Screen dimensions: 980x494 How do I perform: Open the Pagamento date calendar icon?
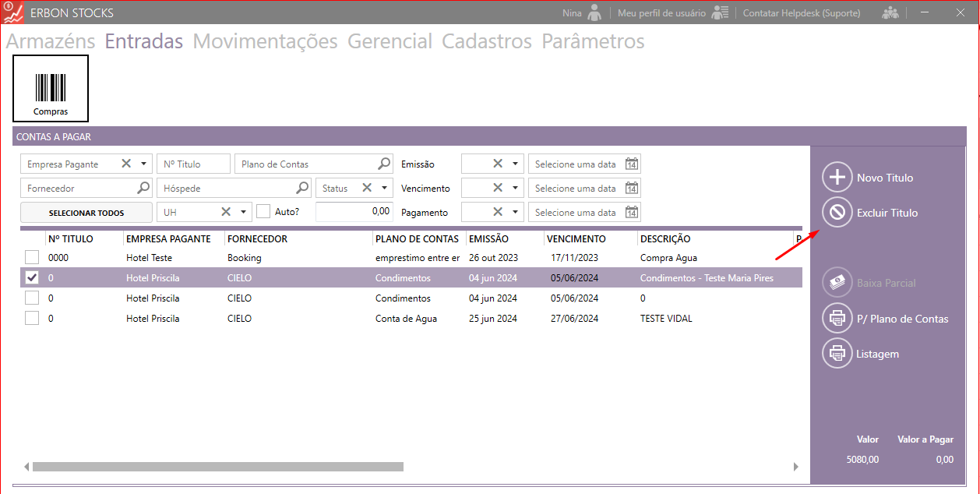click(x=632, y=213)
